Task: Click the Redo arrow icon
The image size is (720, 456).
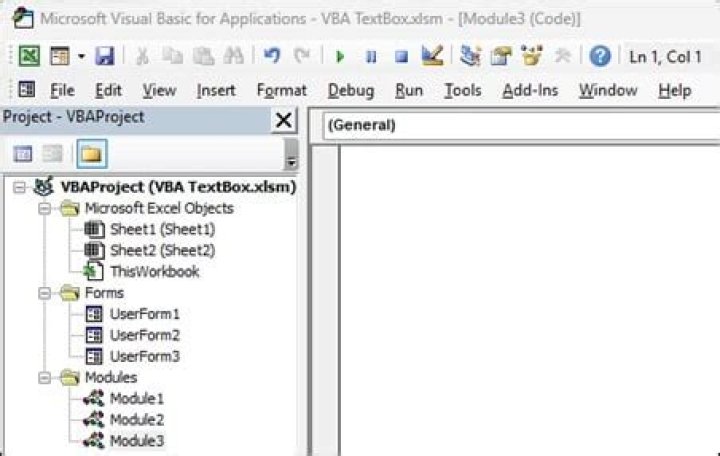Action: (x=302, y=56)
